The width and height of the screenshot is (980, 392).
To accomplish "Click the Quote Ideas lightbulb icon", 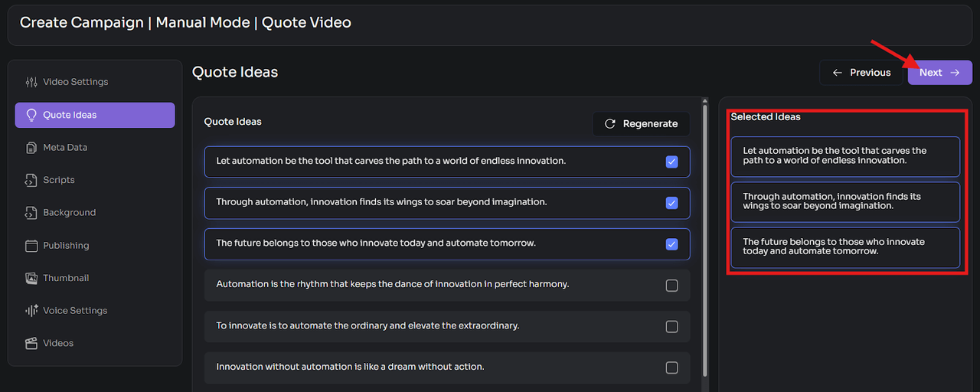I will tap(31, 115).
